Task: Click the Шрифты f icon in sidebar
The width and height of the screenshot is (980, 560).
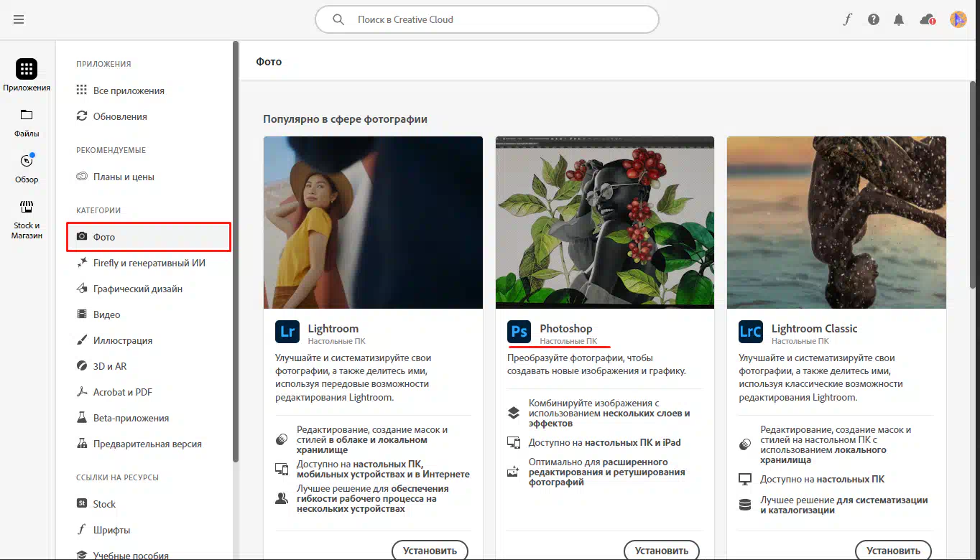Action: coord(82,530)
